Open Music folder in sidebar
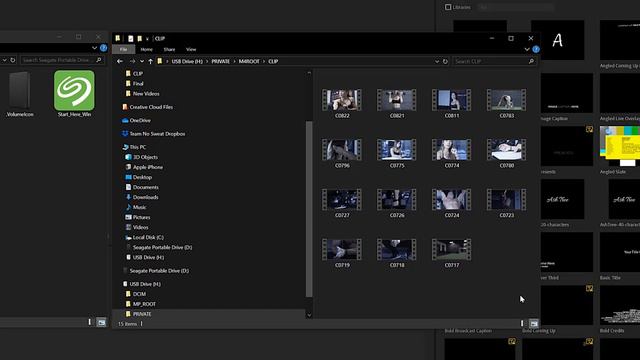Image resolution: width=640 pixels, height=360 pixels. point(136,207)
